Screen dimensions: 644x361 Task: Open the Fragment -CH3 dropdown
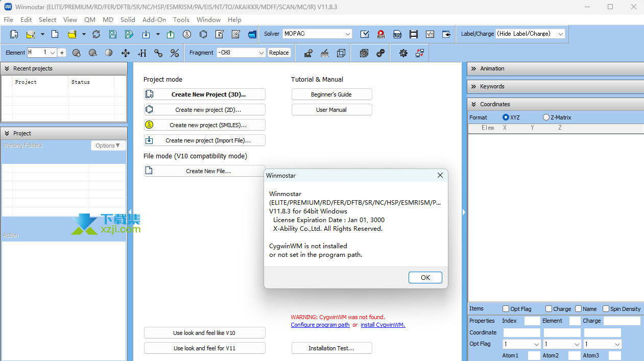click(x=241, y=53)
